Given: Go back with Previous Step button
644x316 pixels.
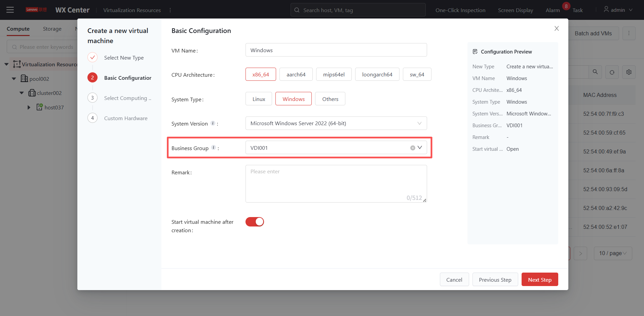Looking at the screenshot, I should point(495,280).
